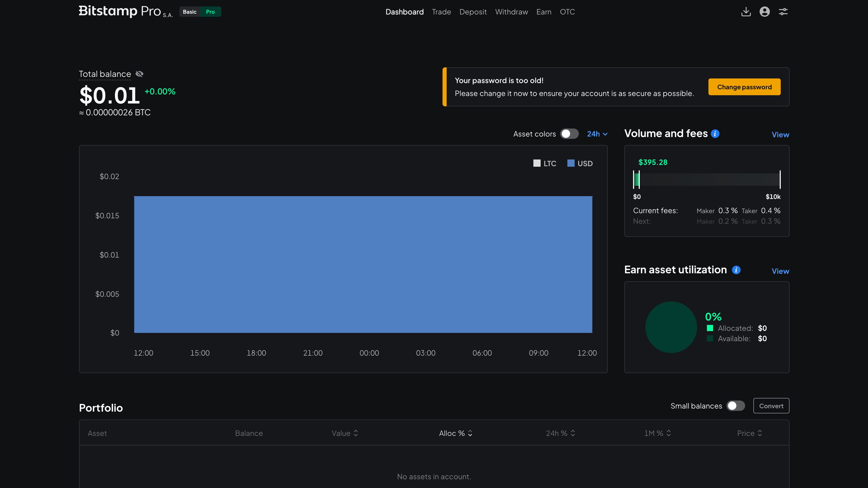The width and height of the screenshot is (868, 488).
Task: Enable the Asset colors toggle
Action: [x=569, y=134]
